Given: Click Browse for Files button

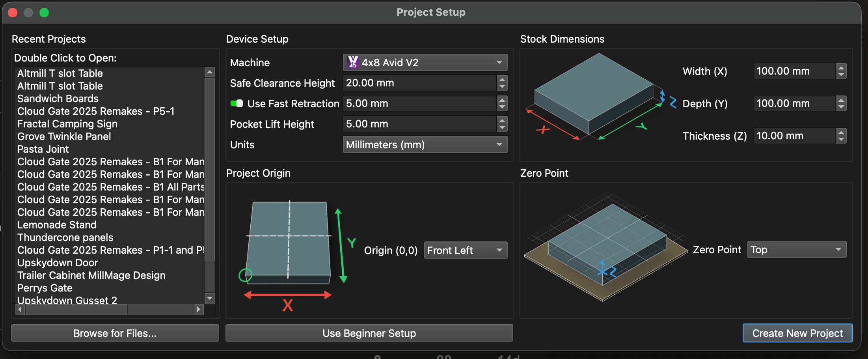Looking at the screenshot, I should (x=115, y=333).
